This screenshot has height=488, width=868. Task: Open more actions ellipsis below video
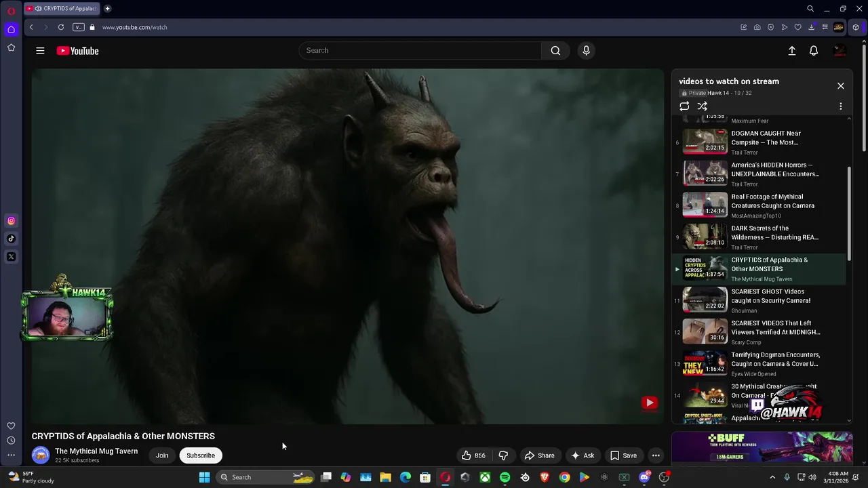pos(656,455)
